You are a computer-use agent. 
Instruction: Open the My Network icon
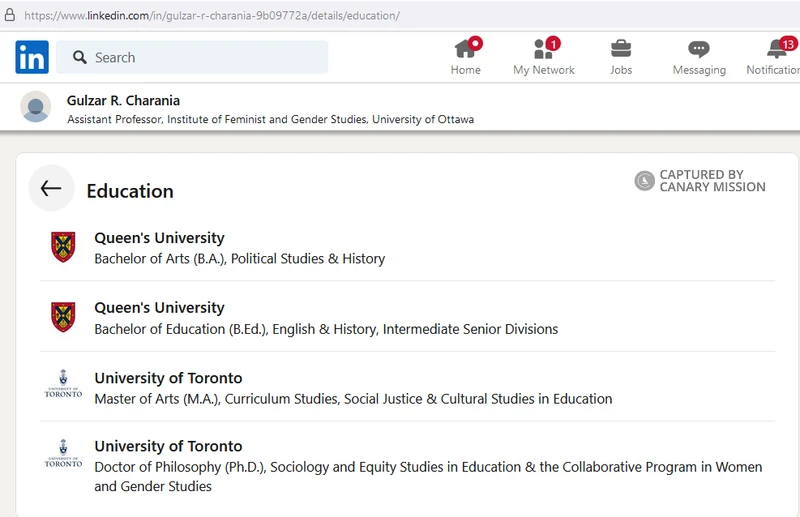click(x=543, y=49)
